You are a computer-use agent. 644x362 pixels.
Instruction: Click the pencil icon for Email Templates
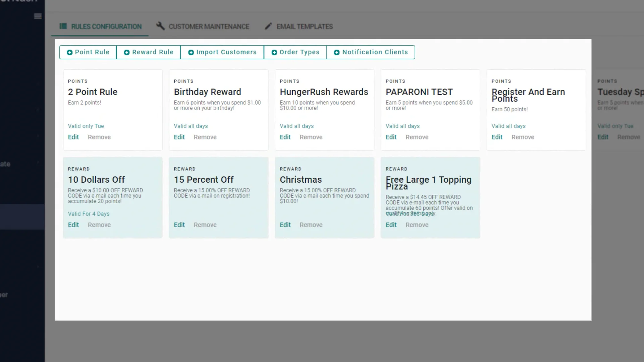pos(268,26)
